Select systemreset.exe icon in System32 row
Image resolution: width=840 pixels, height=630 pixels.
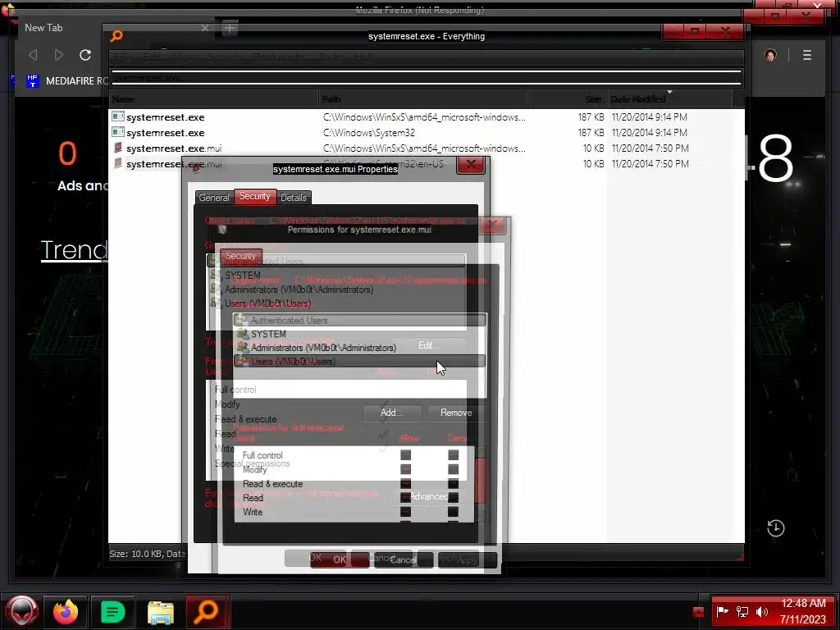pos(118,132)
